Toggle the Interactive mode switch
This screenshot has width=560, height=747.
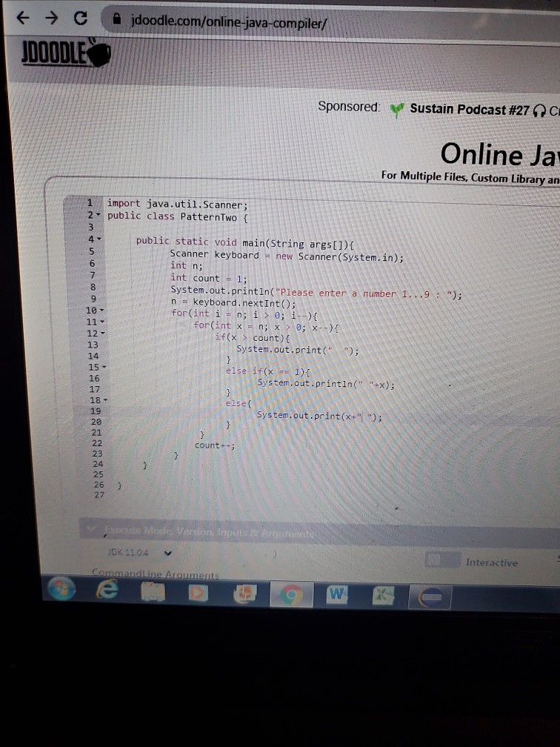442,560
